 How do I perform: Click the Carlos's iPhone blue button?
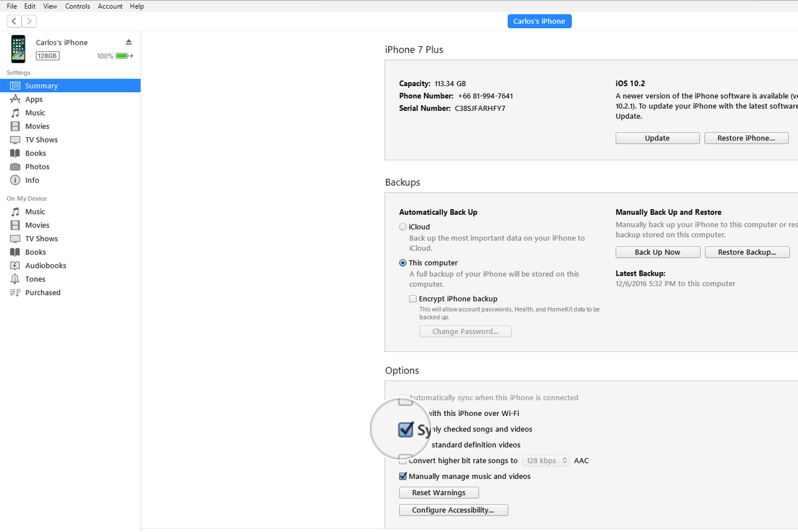(539, 21)
